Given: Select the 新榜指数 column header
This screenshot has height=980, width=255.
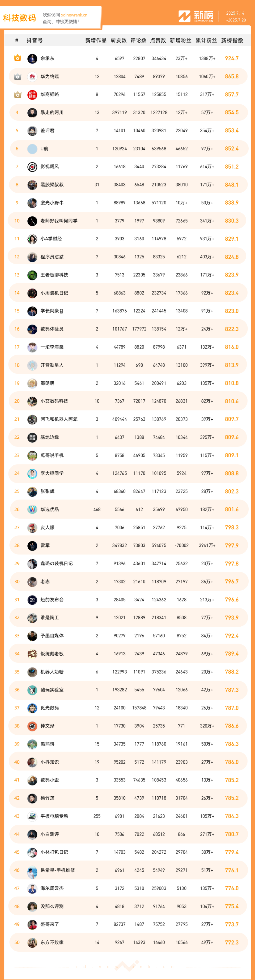Looking at the screenshot, I should tap(232, 40).
